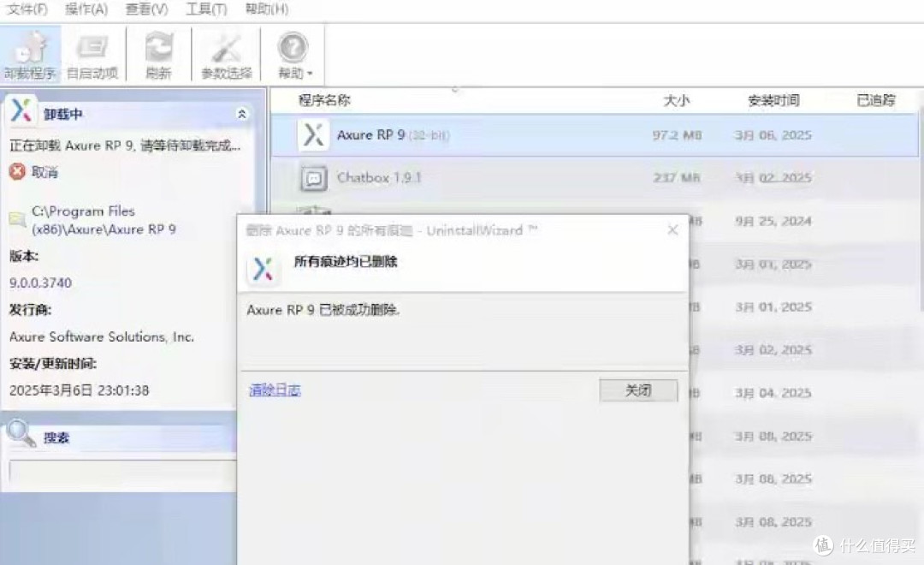Click Axure Software Solutions, Inc. publisher text
This screenshot has height=565, width=924.
point(101,336)
